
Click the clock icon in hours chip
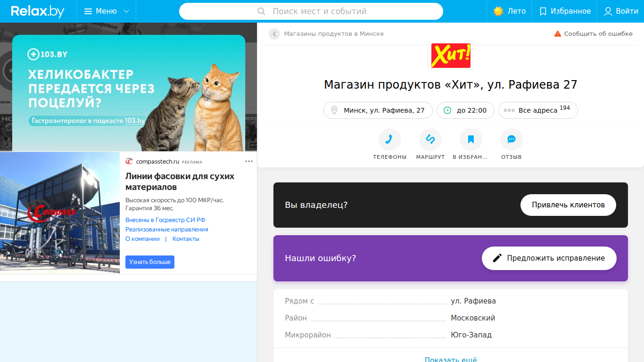[x=447, y=110]
